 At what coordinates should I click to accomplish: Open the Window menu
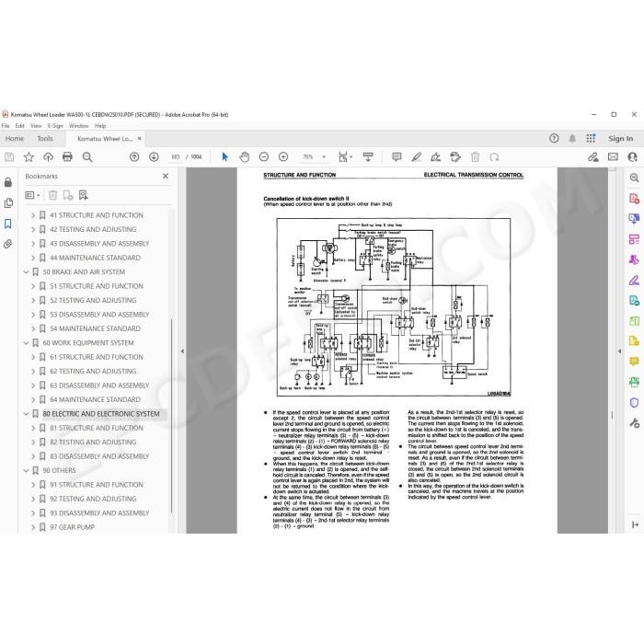(x=79, y=126)
